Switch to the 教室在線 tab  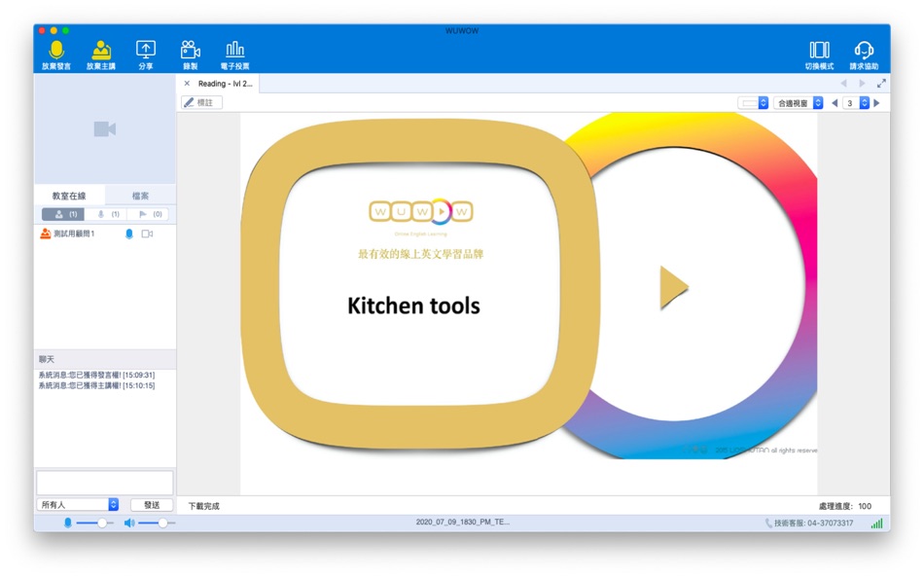tap(69, 196)
